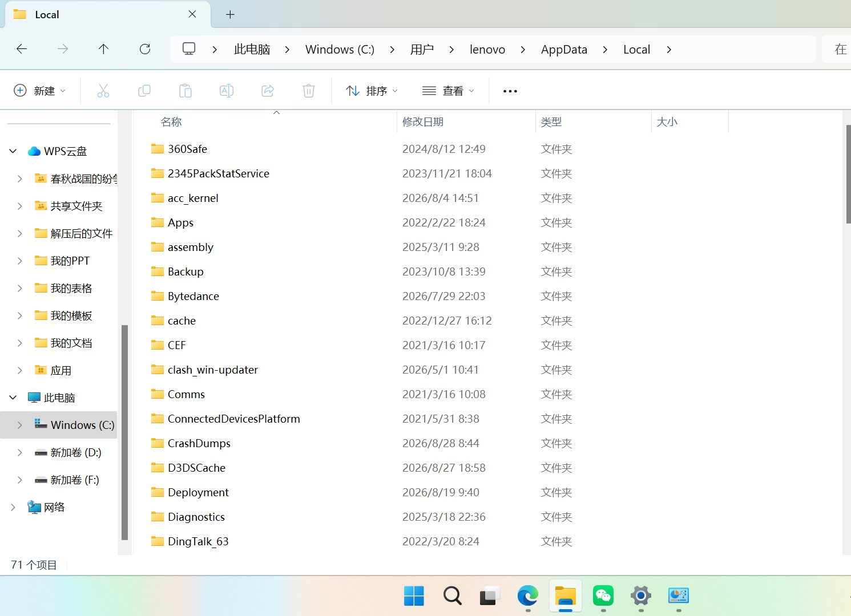Open the 查看 view dropdown
851x616 pixels.
click(448, 91)
